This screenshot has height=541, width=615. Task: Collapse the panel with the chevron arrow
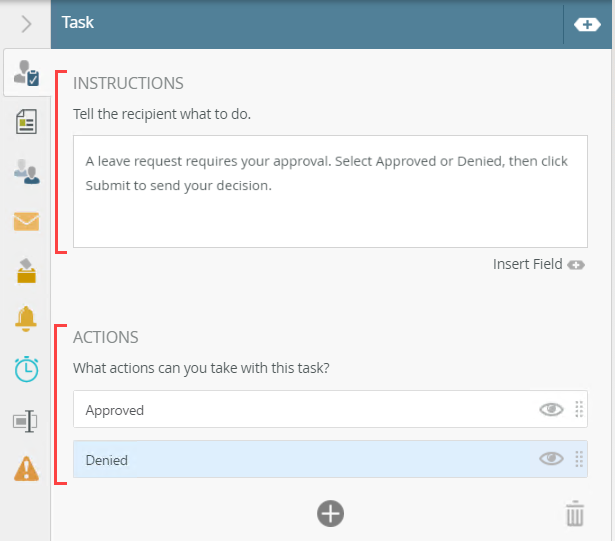[x=26, y=24]
